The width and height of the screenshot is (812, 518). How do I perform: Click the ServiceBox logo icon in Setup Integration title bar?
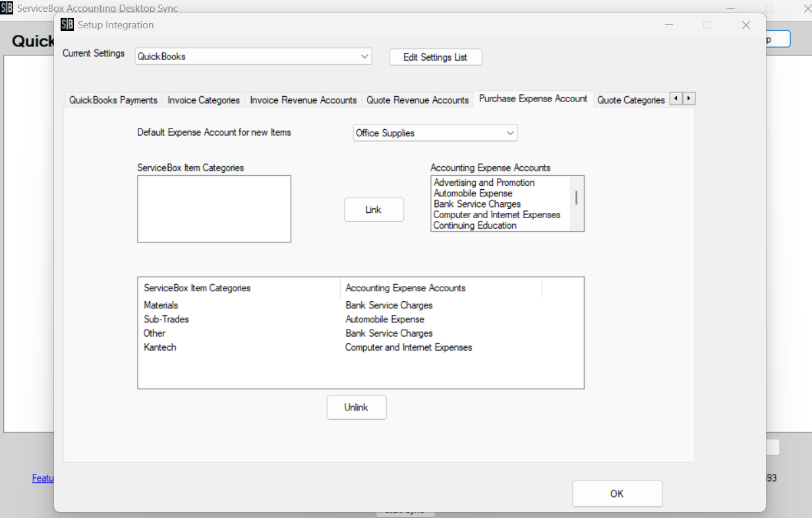67,24
